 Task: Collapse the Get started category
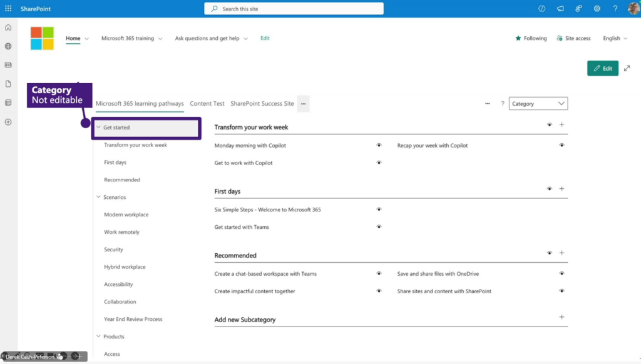(x=99, y=128)
